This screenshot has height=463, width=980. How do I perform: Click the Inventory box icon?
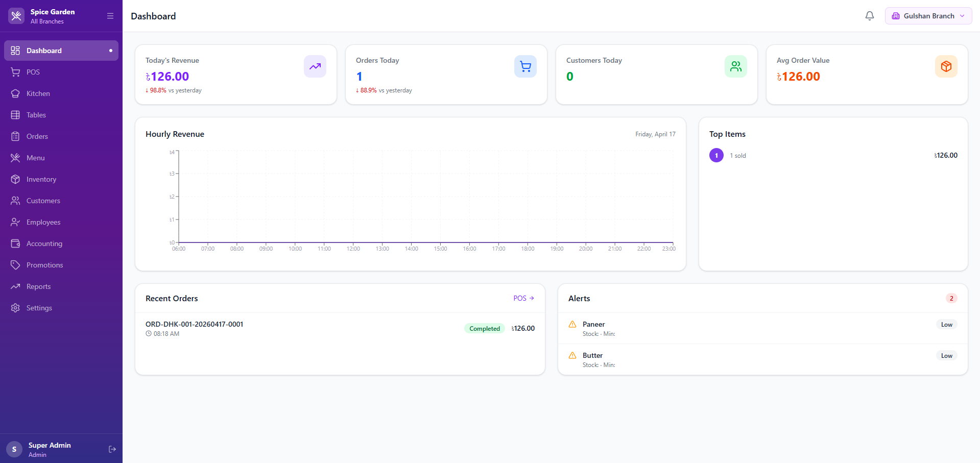(15, 179)
